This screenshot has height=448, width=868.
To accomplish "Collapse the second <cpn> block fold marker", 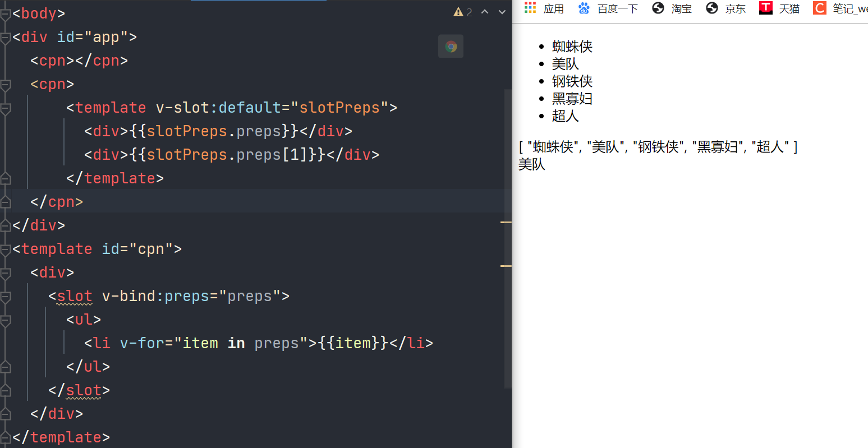I will point(6,85).
